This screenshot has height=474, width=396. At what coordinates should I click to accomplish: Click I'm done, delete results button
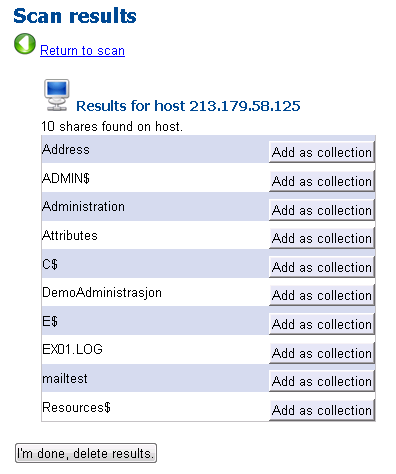[86, 453]
